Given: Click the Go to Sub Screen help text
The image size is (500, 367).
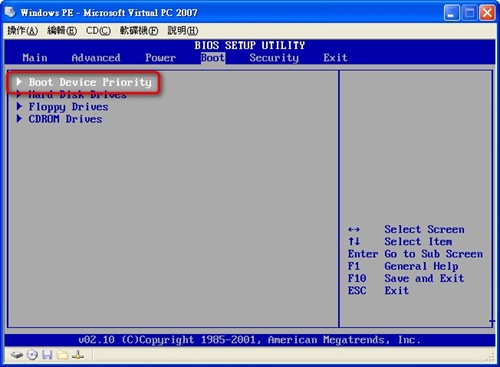Looking at the screenshot, I should coord(433,254).
